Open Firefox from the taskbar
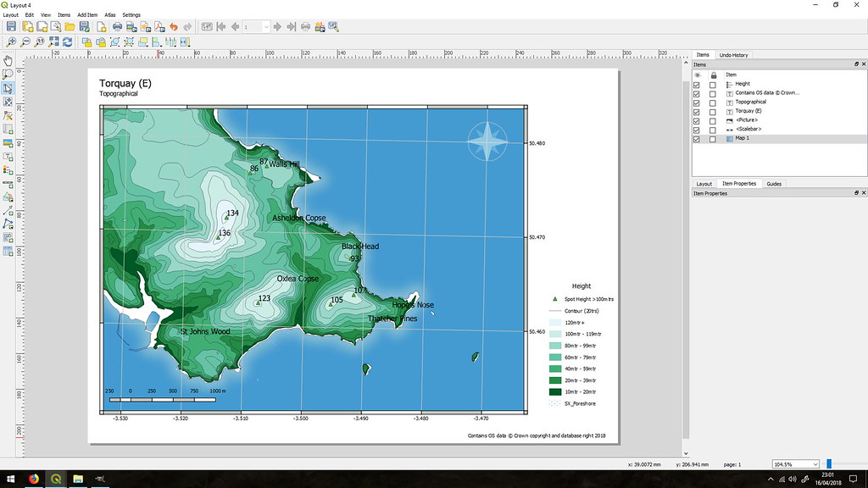The height and width of the screenshot is (488, 868). pyautogui.click(x=34, y=479)
